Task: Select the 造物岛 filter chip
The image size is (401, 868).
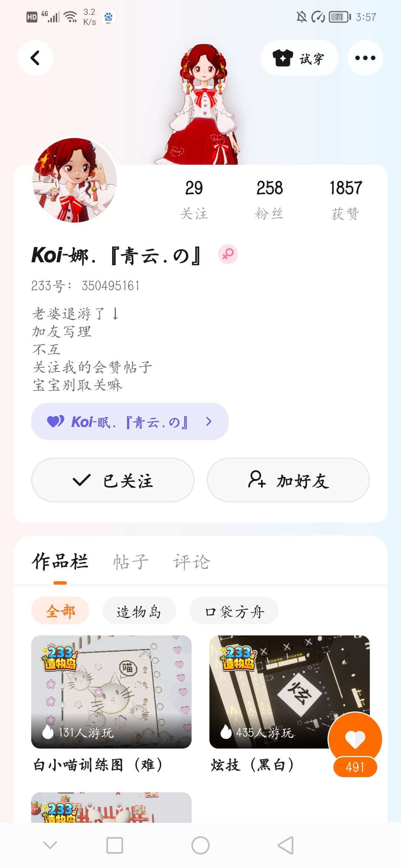Action: coord(139,611)
